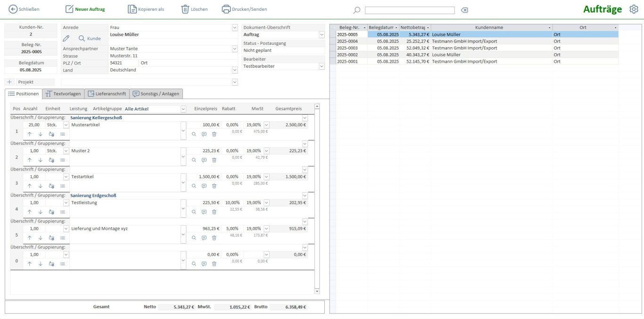
Task: Delete position 2 Muster 2 with trash icon
Action: 214,160
